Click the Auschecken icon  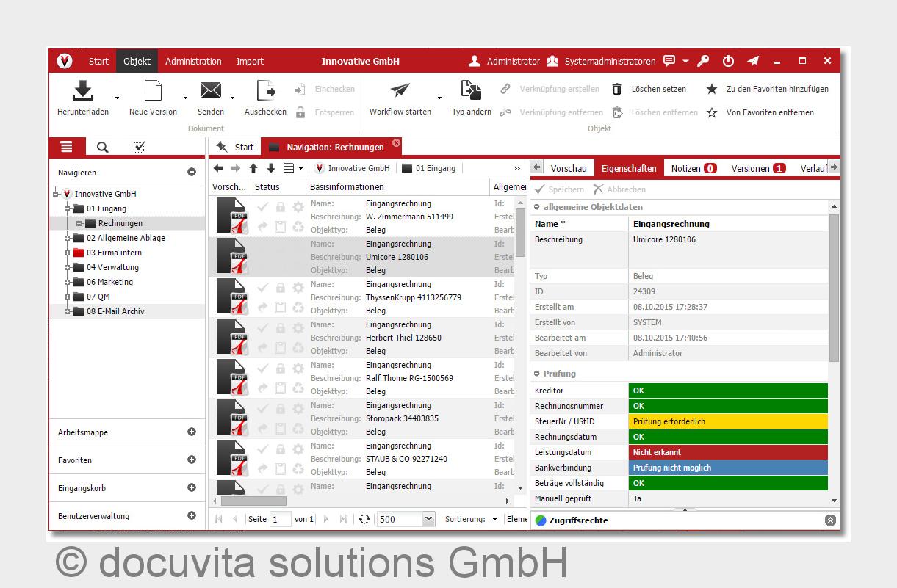pyautogui.click(x=265, y=91)
